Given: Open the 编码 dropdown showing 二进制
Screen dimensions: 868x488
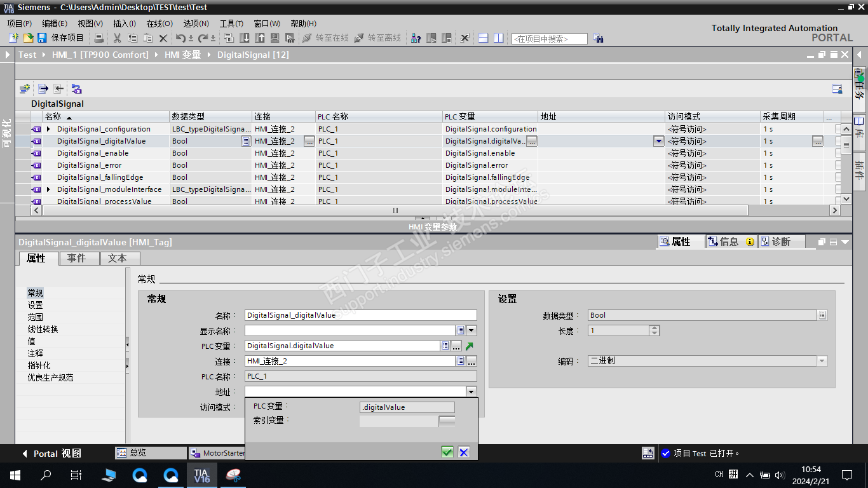Looking at the screenshot, I should [822, 361].
